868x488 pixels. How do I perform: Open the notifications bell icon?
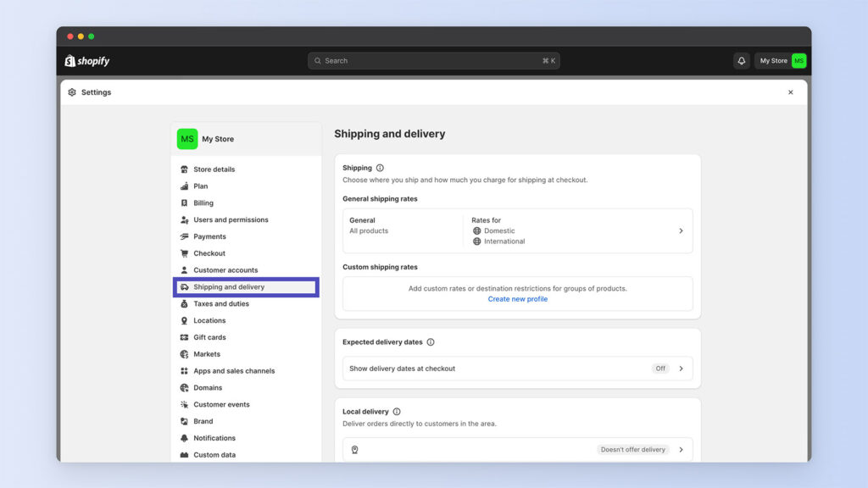click(742, 61)
